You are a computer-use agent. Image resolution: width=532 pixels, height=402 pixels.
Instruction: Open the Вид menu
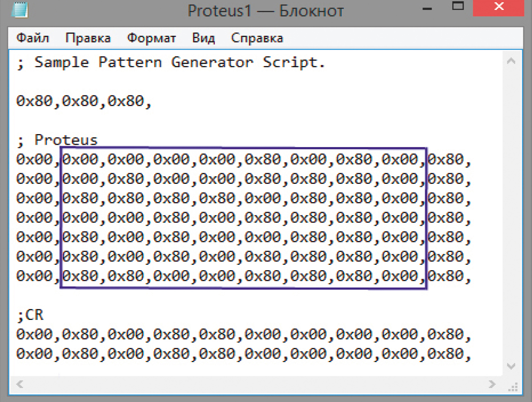coord(203,38)
